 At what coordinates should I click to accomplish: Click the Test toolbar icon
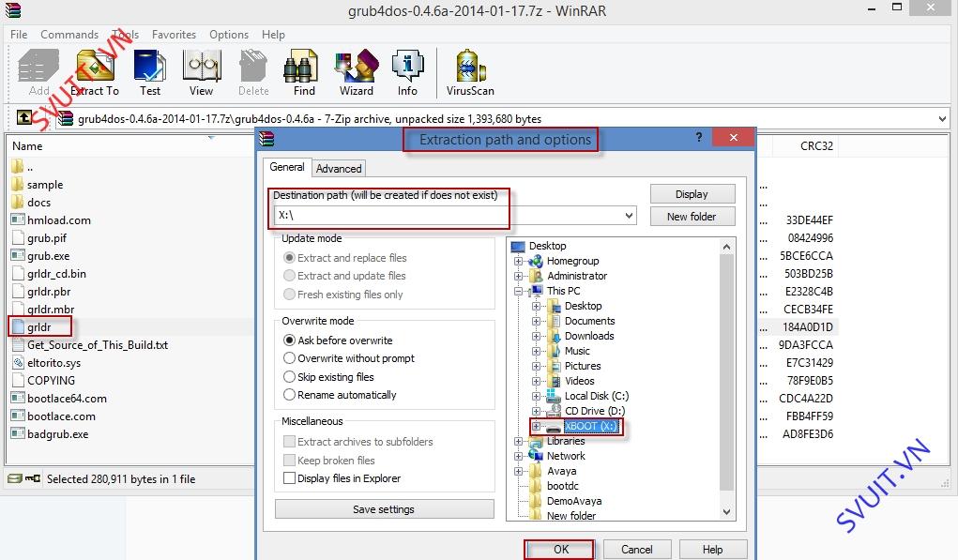click(150, 66)
